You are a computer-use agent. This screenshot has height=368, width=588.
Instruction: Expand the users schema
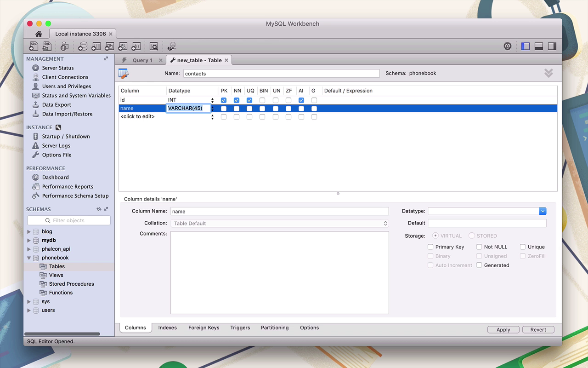(x=29, y=310)
